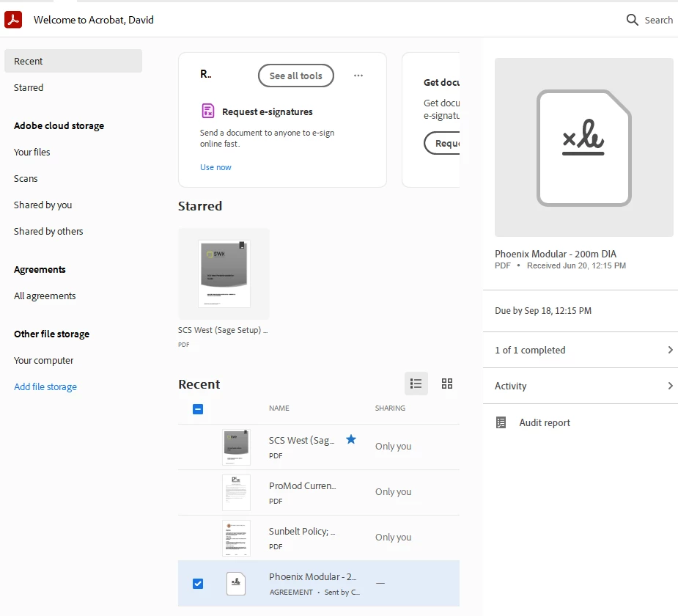Click the agreement file icon in Phoenix Modular row
The height and width of the screenshot is (616, 678).
pyautogui.click(x=236, y=583)
